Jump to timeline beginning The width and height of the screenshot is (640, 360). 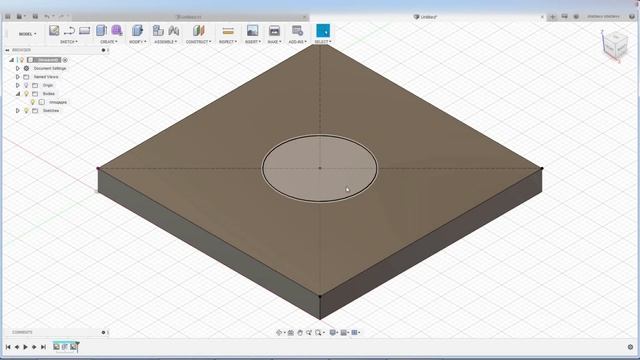8,347
